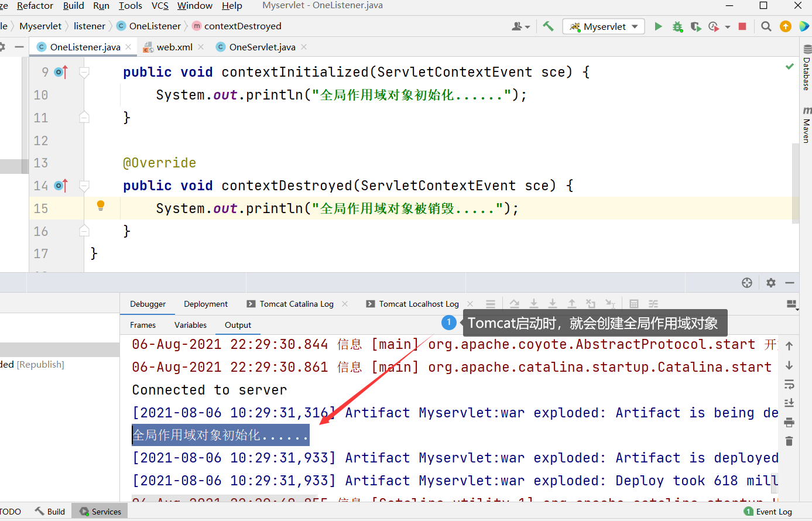Toggle Soft-Wrap in console output

coord(789,385)
